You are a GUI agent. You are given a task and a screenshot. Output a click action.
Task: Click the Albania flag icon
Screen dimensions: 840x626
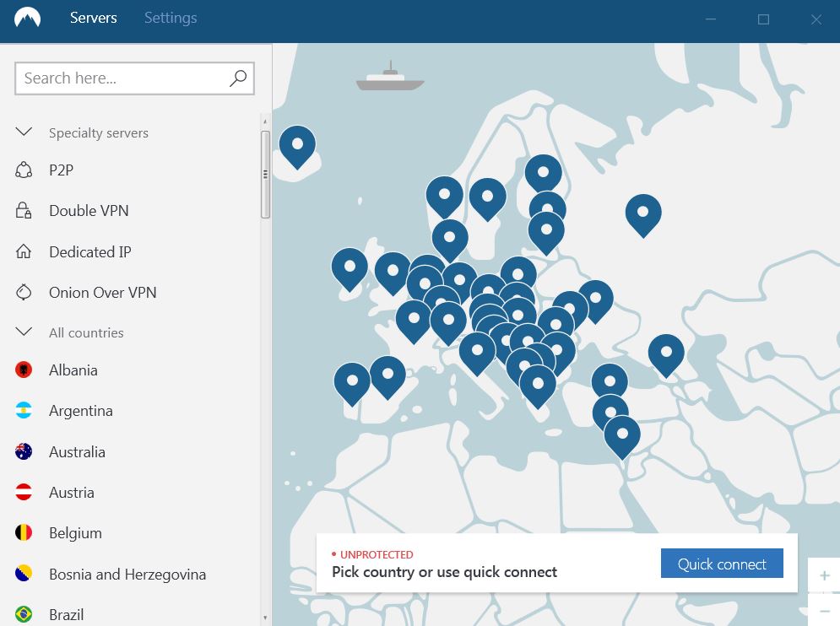24,370
